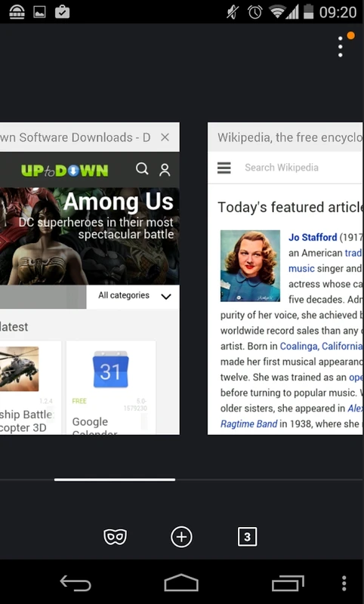Open private browsing mask icon
This screenshot has width=364, height=604.
click(115, 537)
